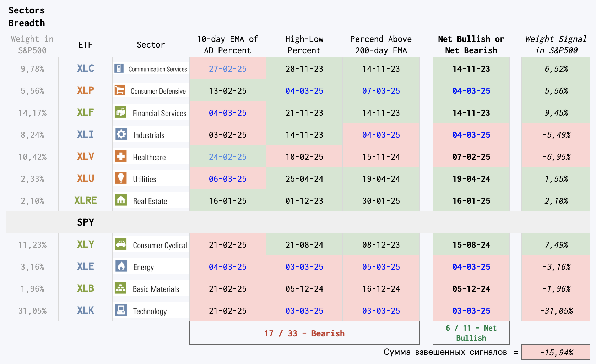Image resolution: width=596 pixels, height=364 pixels.
Task: Click the Technology computer icon
Action: (121, 310)
